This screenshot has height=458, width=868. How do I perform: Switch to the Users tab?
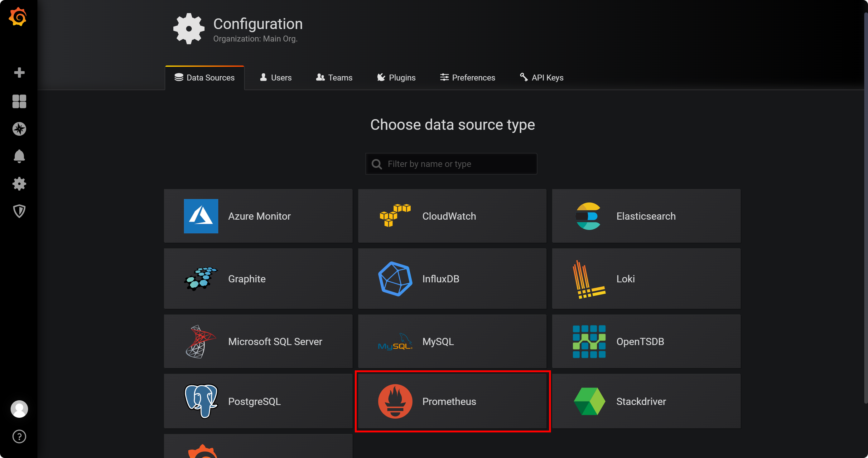click(276, 78)
